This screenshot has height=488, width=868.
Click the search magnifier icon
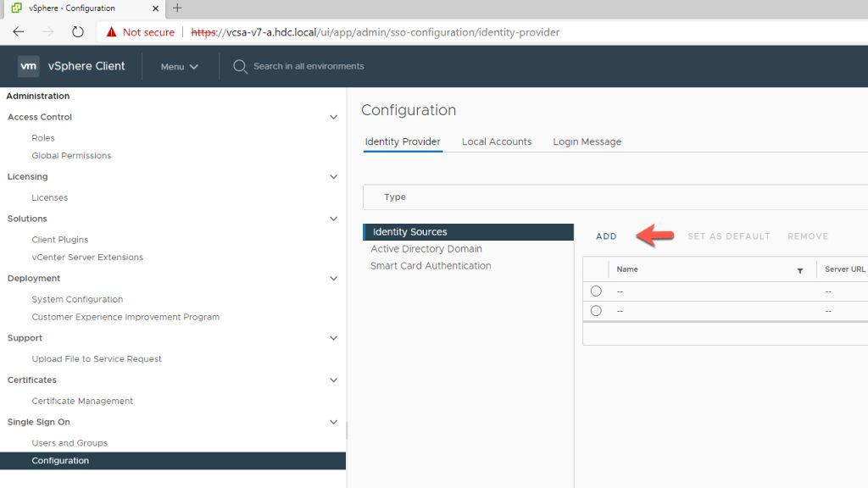(240, 66)
